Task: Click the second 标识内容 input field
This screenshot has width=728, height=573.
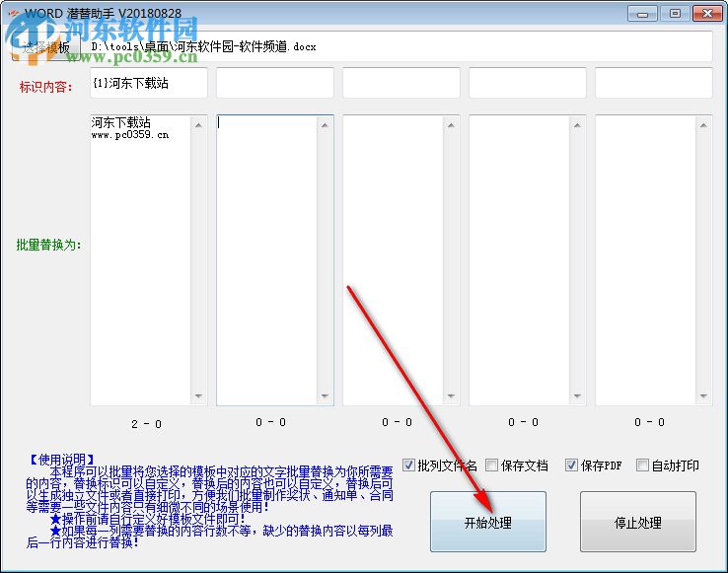Action: 275,83
